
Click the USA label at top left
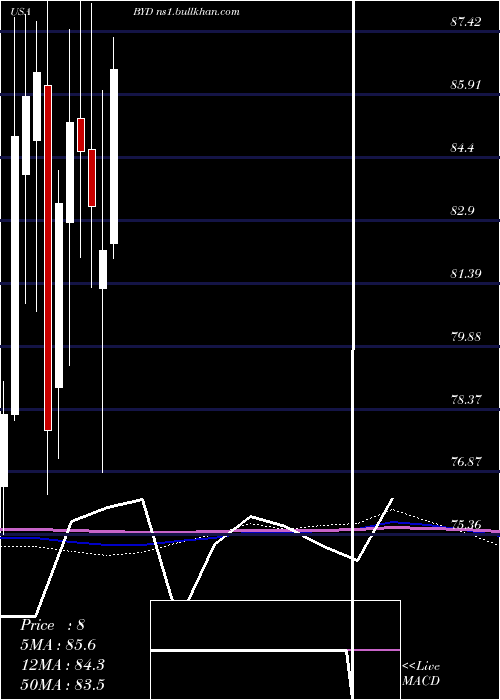pos(20,12)
